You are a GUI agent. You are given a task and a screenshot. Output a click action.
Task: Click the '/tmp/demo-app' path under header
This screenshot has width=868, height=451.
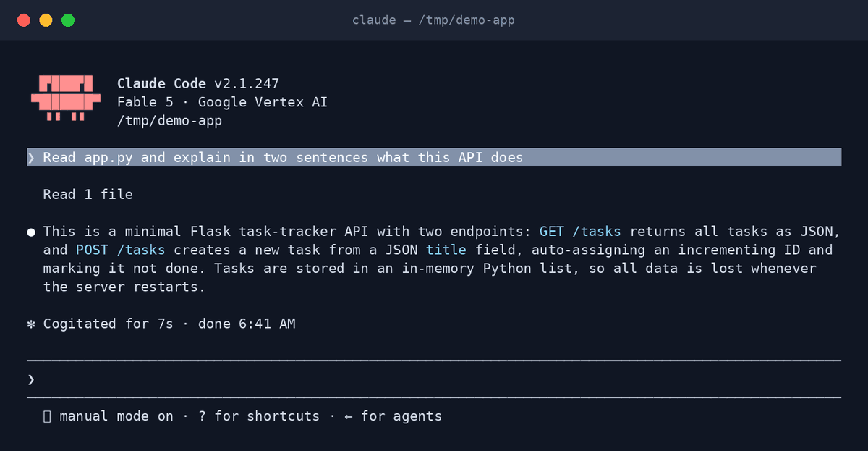[169, 121]
